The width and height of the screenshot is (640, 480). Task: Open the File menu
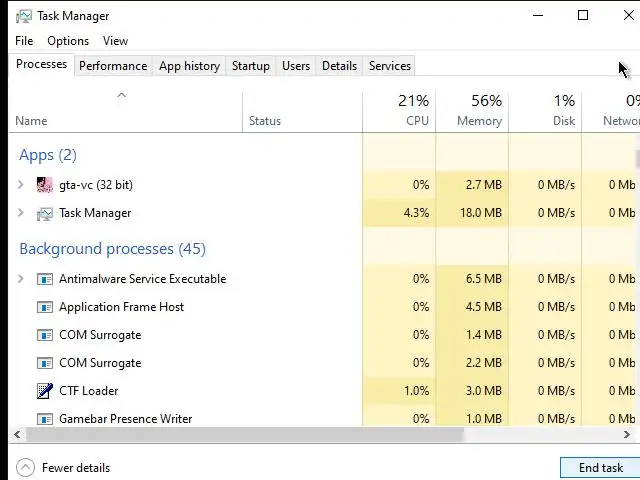pyautogui.click(x=24, y=41)
